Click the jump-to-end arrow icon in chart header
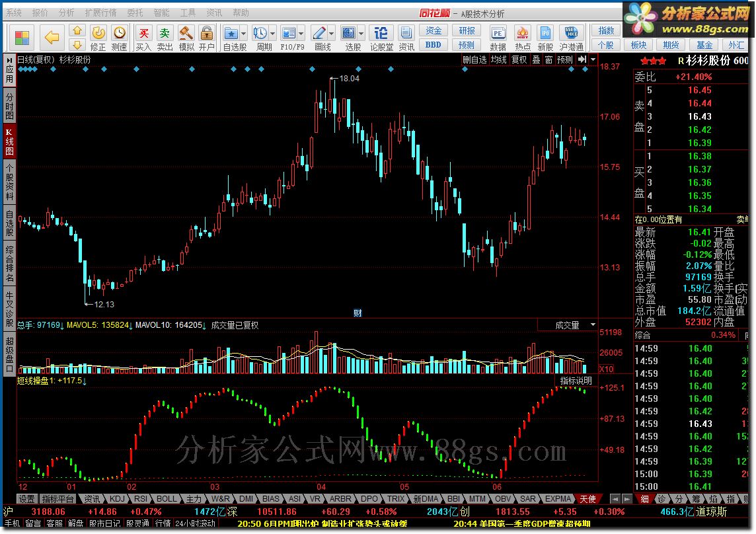This screenshot has width=756, height=534. pyautogui.click(x=582, y=59)
